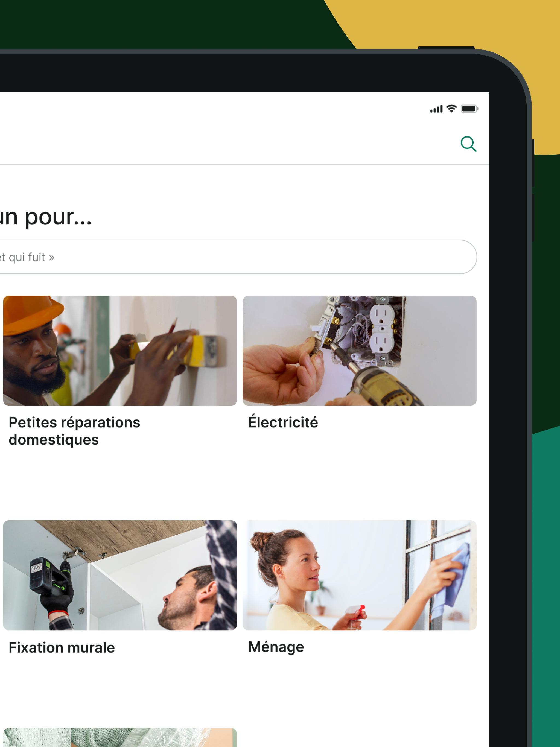
Task: Open the Petites réparations domestiques photo
Action: (120, 351)
